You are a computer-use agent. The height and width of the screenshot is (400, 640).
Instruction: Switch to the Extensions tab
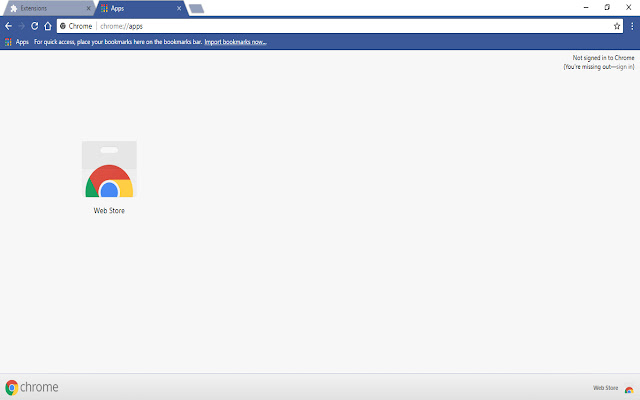[48, 8]
